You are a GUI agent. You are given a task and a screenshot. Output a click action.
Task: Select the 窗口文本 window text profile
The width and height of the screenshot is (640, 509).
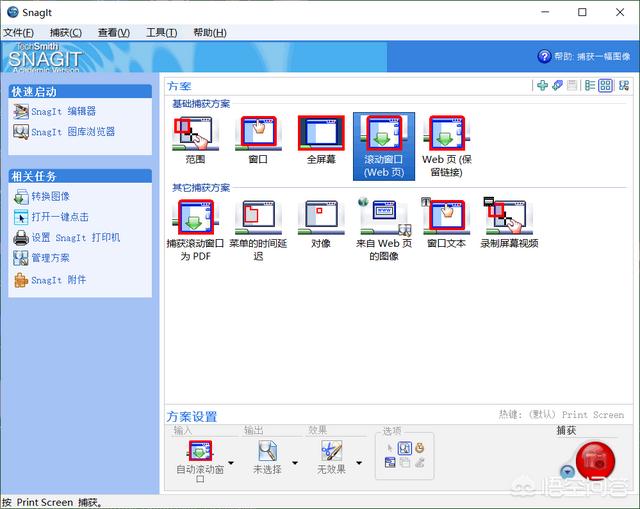447,224
